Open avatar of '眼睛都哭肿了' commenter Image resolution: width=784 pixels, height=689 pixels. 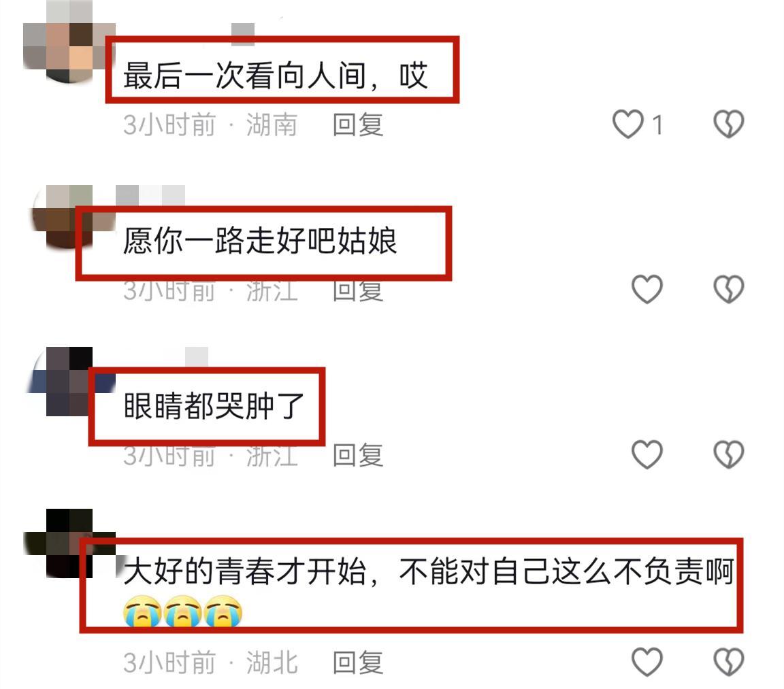pyautogui.click(x=69, y=382)
